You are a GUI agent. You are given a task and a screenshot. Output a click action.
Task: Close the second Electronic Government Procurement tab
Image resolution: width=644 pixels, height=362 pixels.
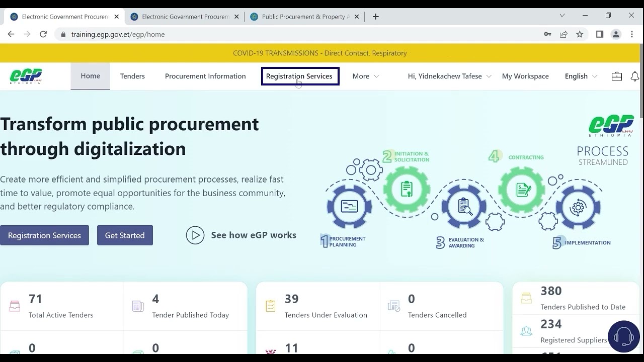pyautogui.click(x=236, y=17)
